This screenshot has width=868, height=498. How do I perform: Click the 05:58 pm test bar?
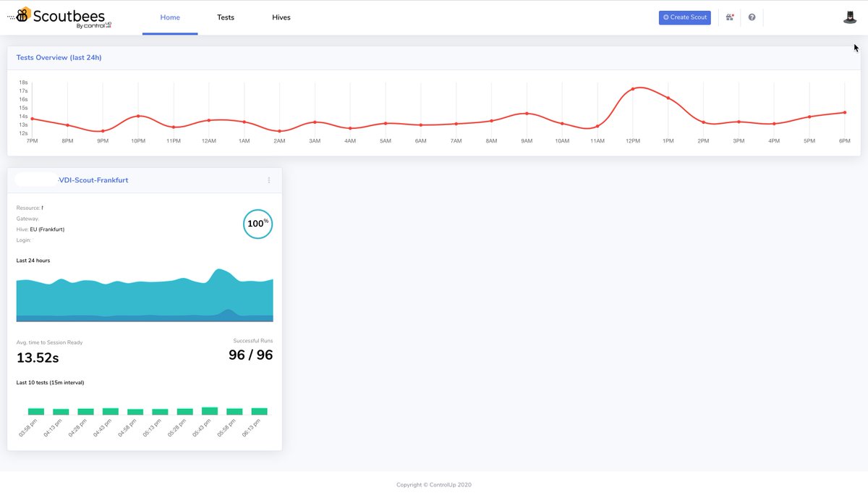pos(234,411)
